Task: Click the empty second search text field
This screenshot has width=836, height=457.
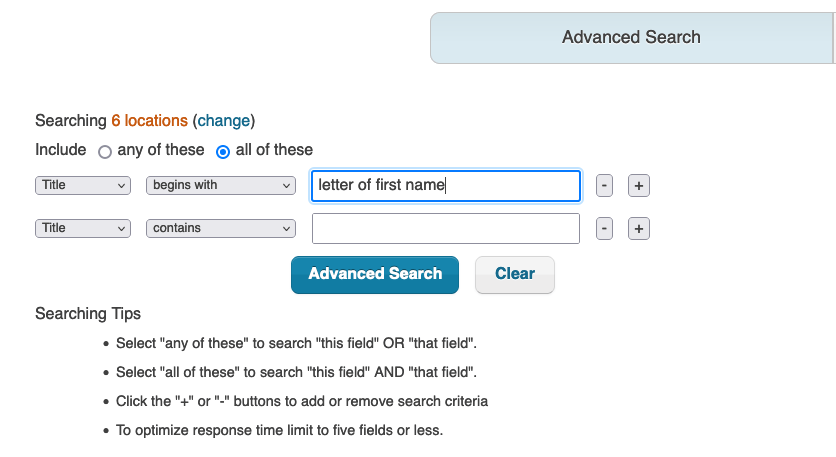Action: (446, 229)
